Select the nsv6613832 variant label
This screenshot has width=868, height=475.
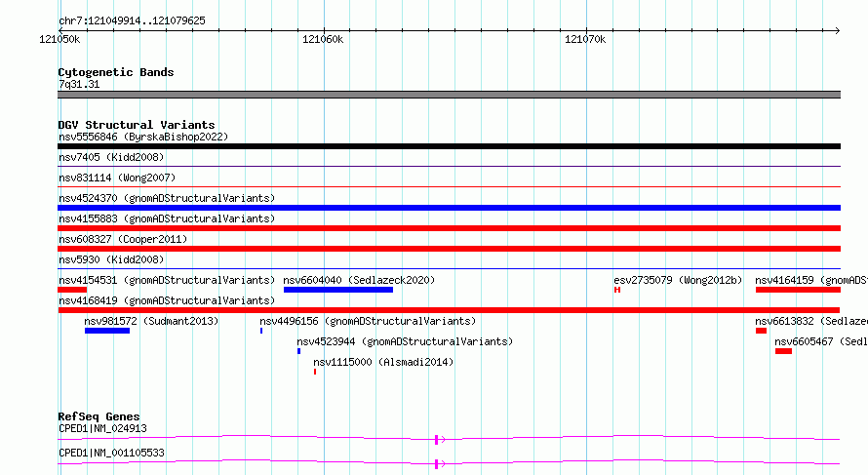pyautogui.click(x=811, y=321)
